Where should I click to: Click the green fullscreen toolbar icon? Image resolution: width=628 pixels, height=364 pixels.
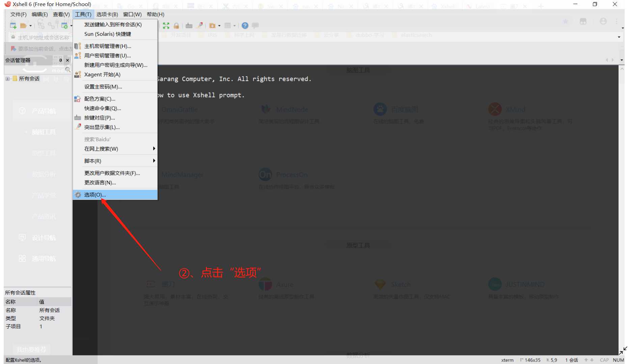166,26
